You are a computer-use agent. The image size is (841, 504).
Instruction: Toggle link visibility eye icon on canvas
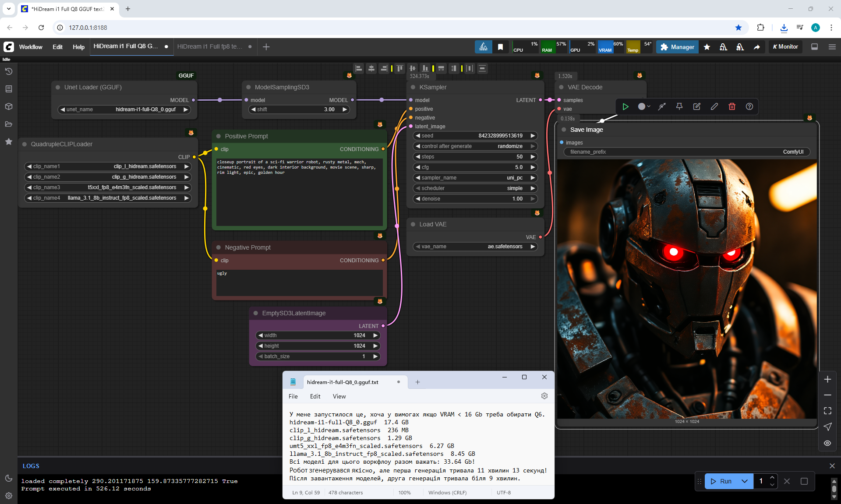click(827, 443)
